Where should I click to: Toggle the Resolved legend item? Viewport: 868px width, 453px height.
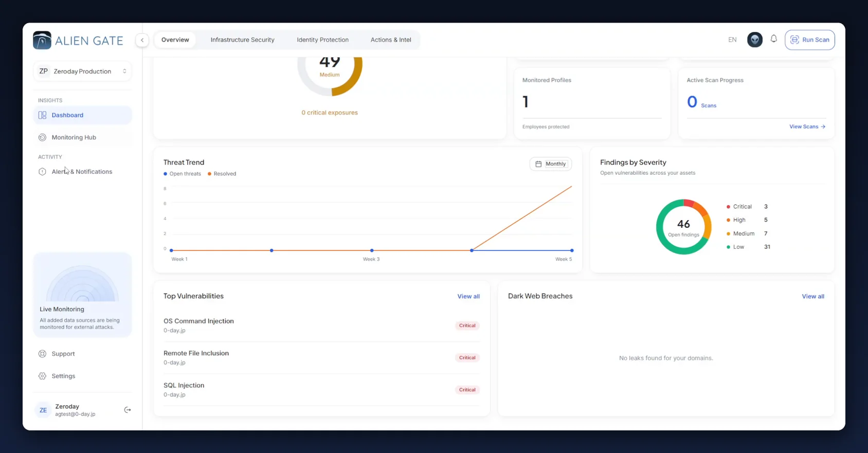tap(222, 174)
